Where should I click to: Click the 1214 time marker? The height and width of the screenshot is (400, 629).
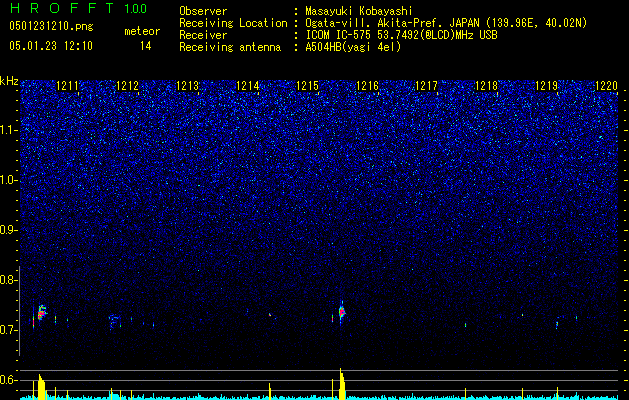[x=247, y=85]
